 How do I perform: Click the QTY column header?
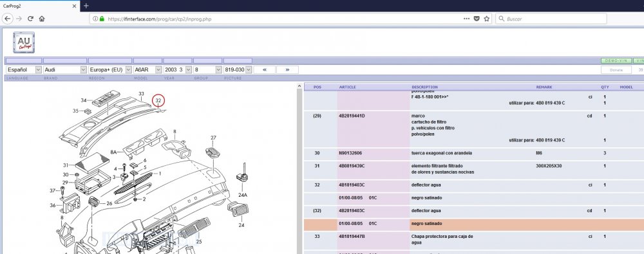pyautogui.click(x=605, y=87)
